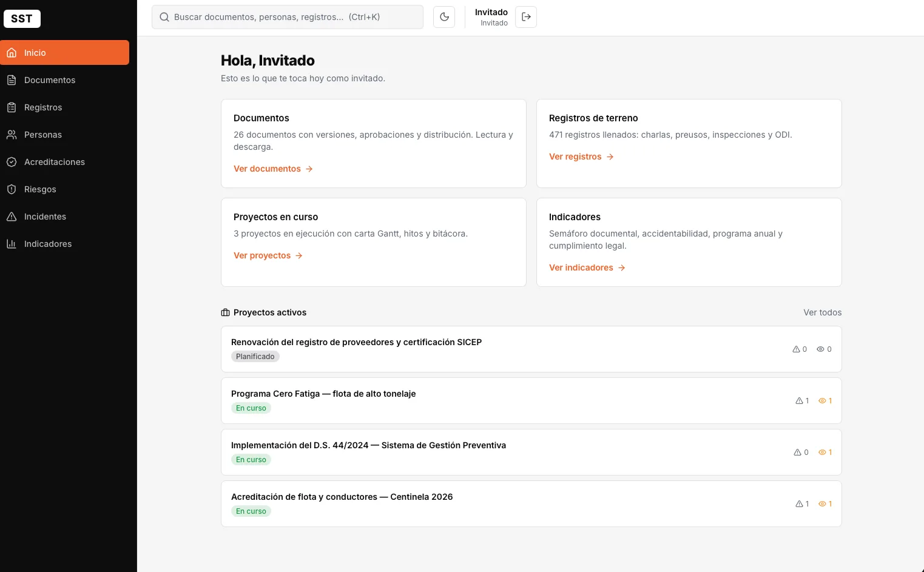Follow the Ver indicadores link
This screenshot has width=924, height=572.
[587, 267]
